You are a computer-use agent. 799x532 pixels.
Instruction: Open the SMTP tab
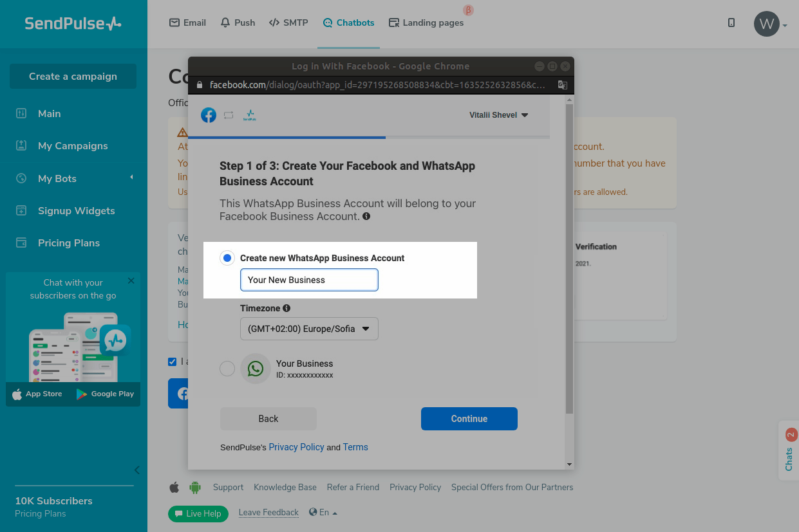click(x=288, y=23)
